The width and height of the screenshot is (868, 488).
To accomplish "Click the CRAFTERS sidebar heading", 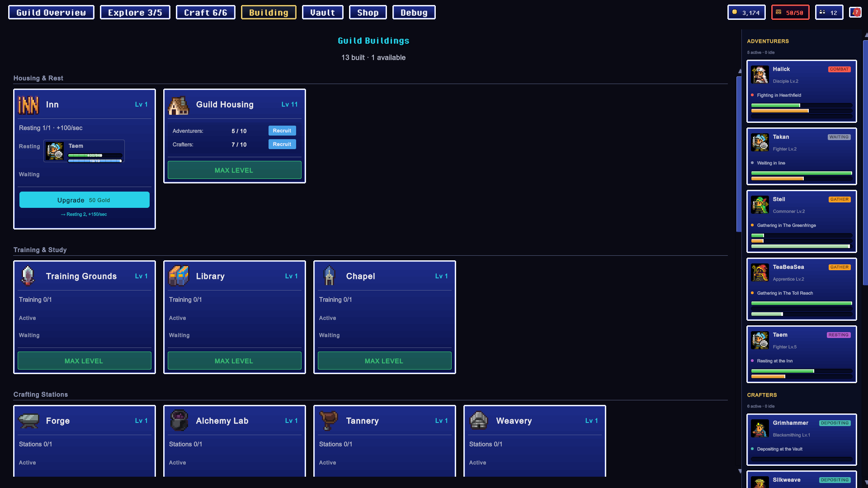I will (762, 395).
